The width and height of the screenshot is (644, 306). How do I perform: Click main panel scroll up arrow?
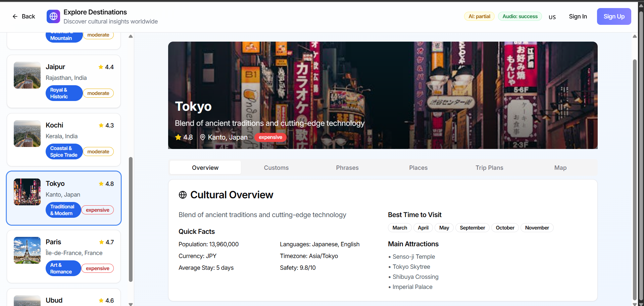pos(635,36)
